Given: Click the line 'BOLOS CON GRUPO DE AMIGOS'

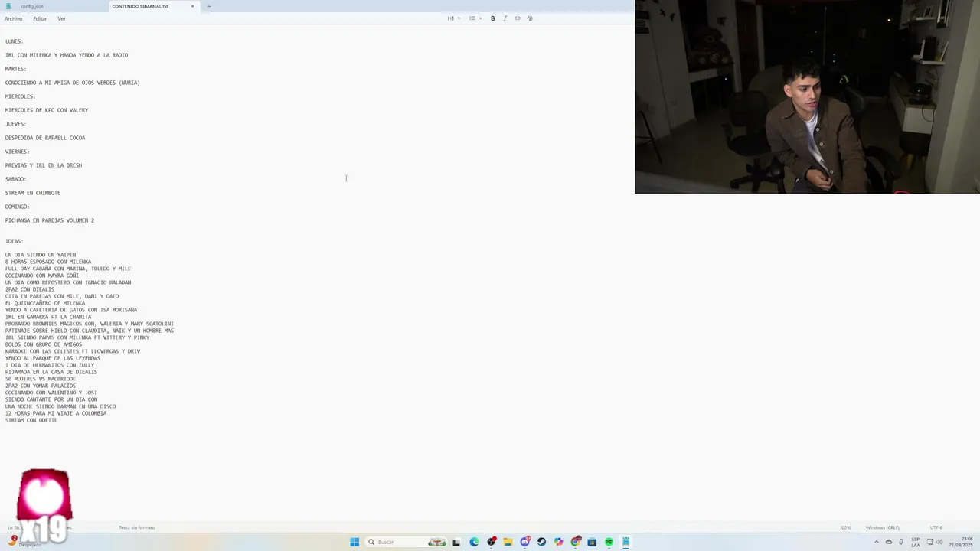Looking at the screenshot, I should tap(44, 344).
